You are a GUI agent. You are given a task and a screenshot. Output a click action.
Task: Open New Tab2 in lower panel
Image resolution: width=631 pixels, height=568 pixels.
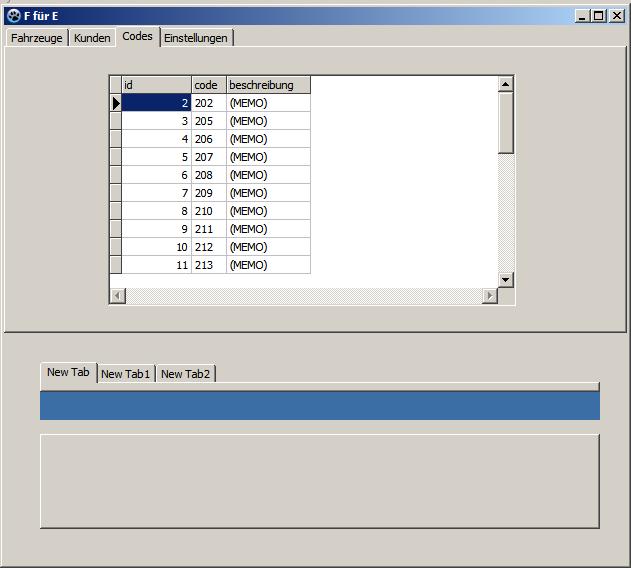[185, 374]
